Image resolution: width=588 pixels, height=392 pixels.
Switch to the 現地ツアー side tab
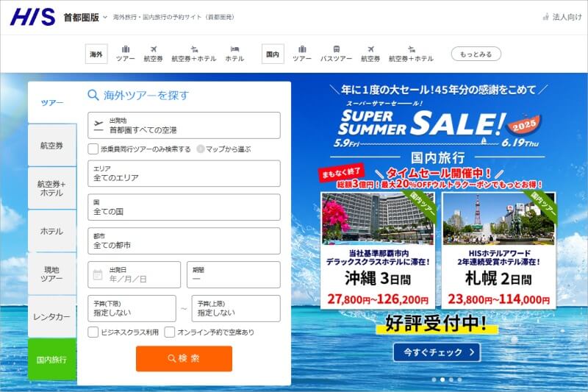[52, 274]
